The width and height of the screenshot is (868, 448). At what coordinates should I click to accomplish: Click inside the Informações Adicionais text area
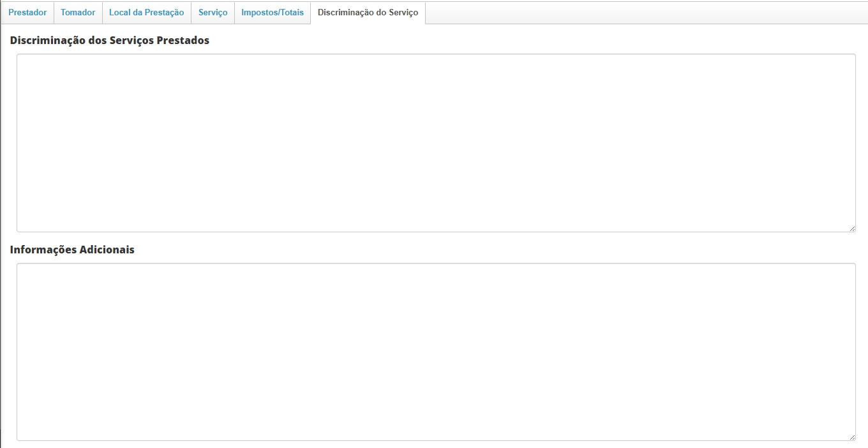click(435, 351)
